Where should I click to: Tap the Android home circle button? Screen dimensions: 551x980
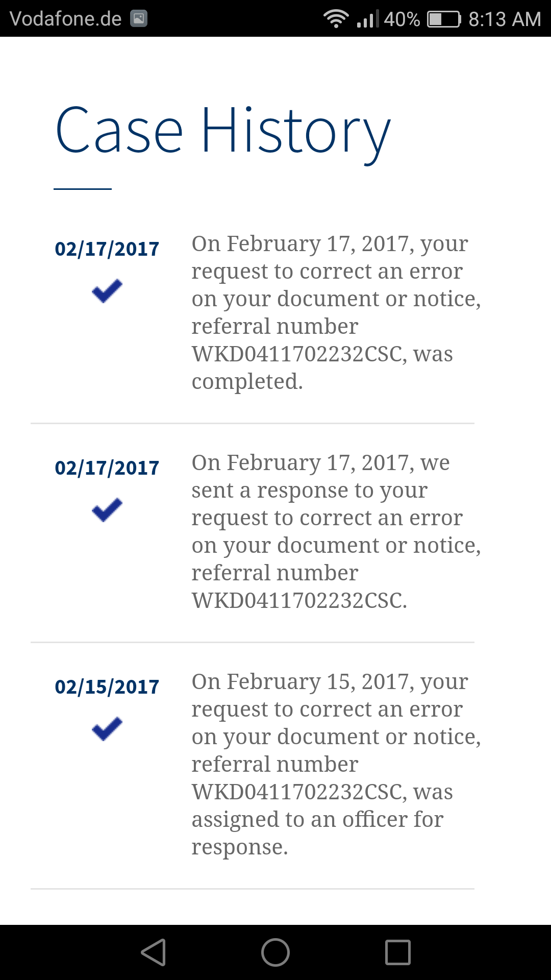click(x=275, y=952)
